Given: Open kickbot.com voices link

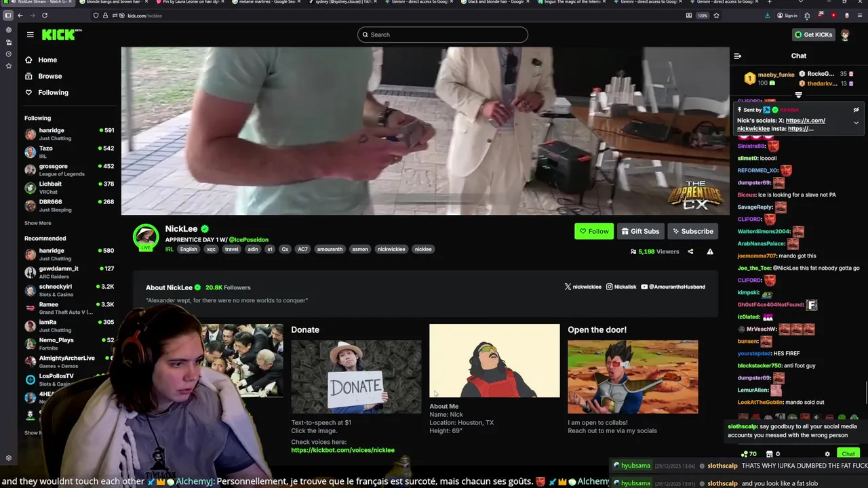Looking at the screenshot, I should pyautogui.click(x=342, y=450).
